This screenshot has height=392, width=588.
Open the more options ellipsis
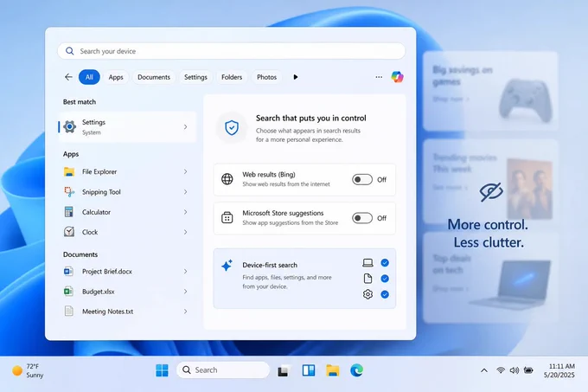[379, 77]
